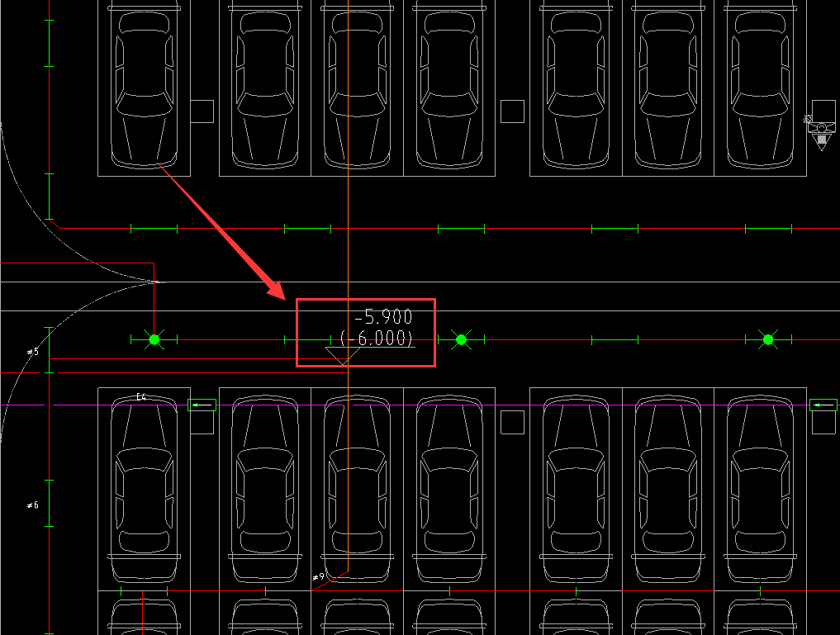Select the top-row car next to the device symbol
840x635 pixels.
point(760,84)
